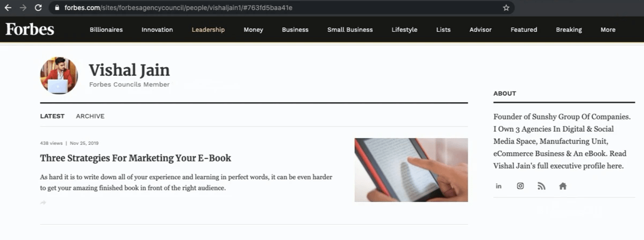Viewport: 644px width, 240px height.
Task: Click the 438 views text
Action: tap(52, 144)
